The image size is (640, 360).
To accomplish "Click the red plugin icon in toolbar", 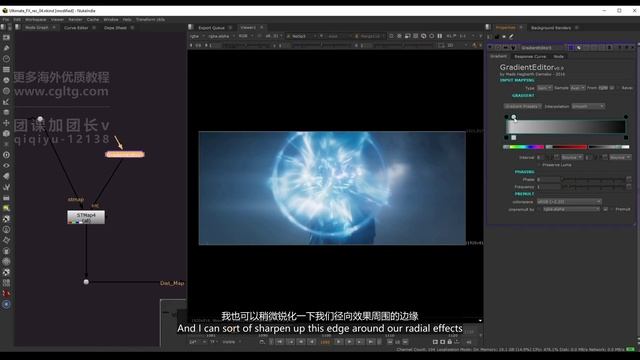I will (x=6, y=293).
